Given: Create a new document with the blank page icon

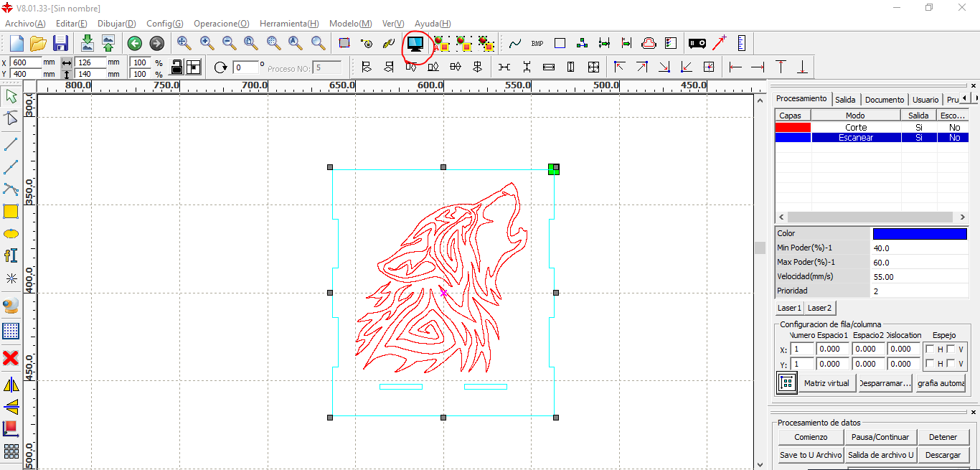Looking at the screenshot, I should pyautogui.click(x=17, y=43).
